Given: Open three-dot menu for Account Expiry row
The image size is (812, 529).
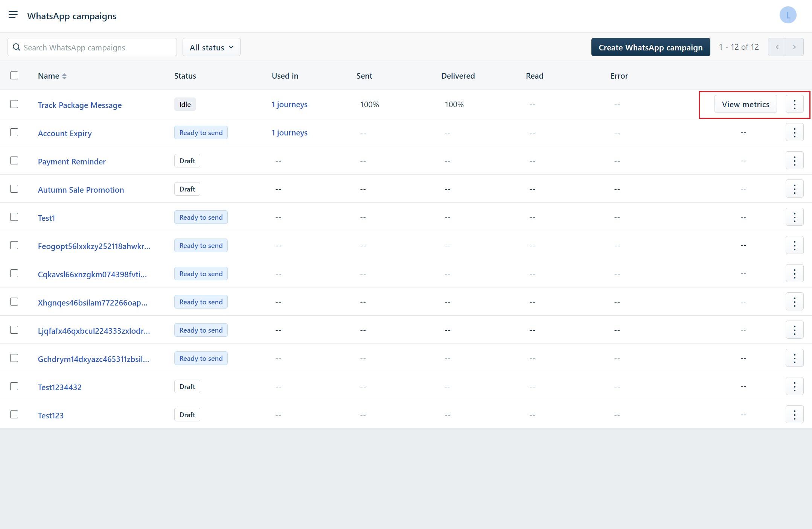Looking at the screenshot, I should point(794,132).
